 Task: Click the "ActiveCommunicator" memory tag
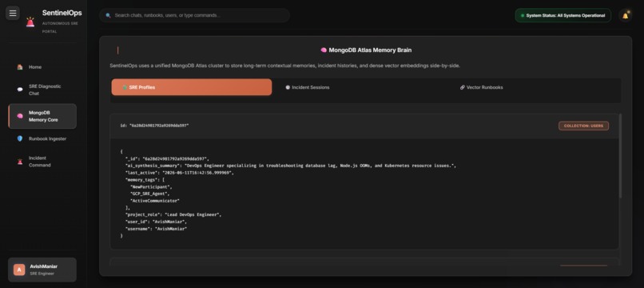point(155,201)
